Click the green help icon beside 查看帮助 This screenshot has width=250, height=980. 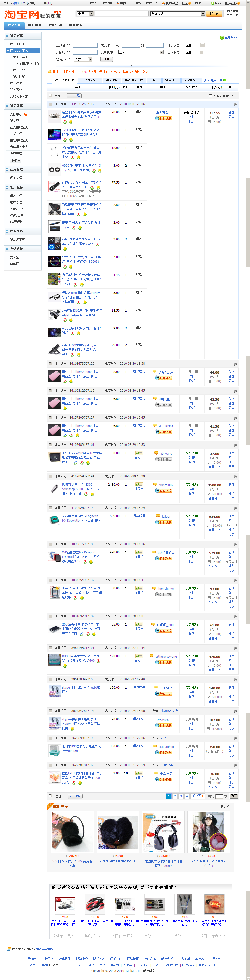click(x=222, y=38)
